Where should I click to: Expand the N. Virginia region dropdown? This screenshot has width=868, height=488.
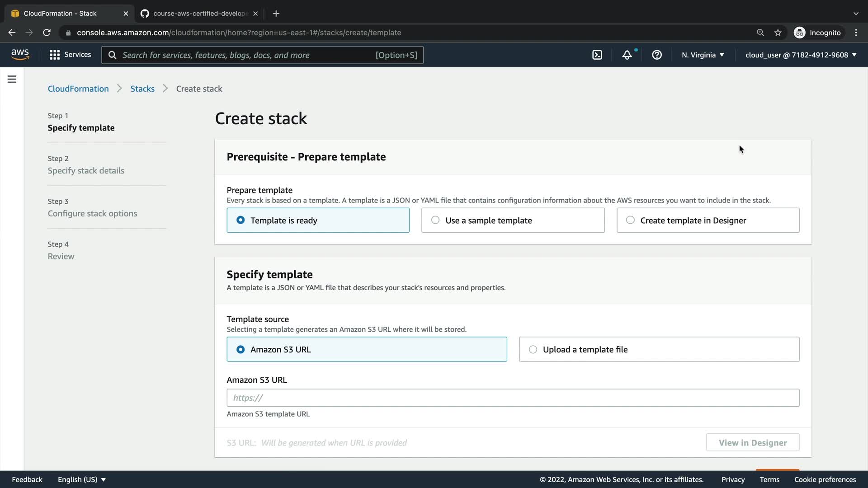pyautogui.click(x=703, y=55)
